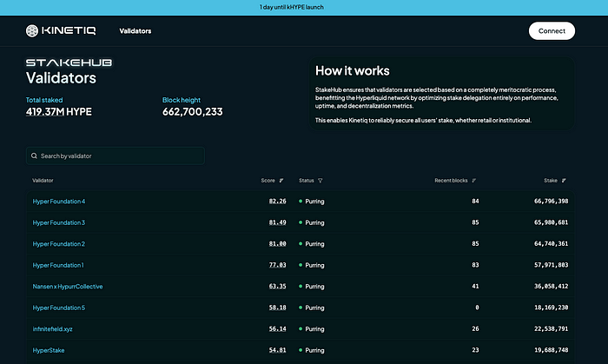Image resolution: width=608 pixels, height=364 pixels.
Task: Open Hyper Foundation 5 validator
Action: (x=59, y=308)
